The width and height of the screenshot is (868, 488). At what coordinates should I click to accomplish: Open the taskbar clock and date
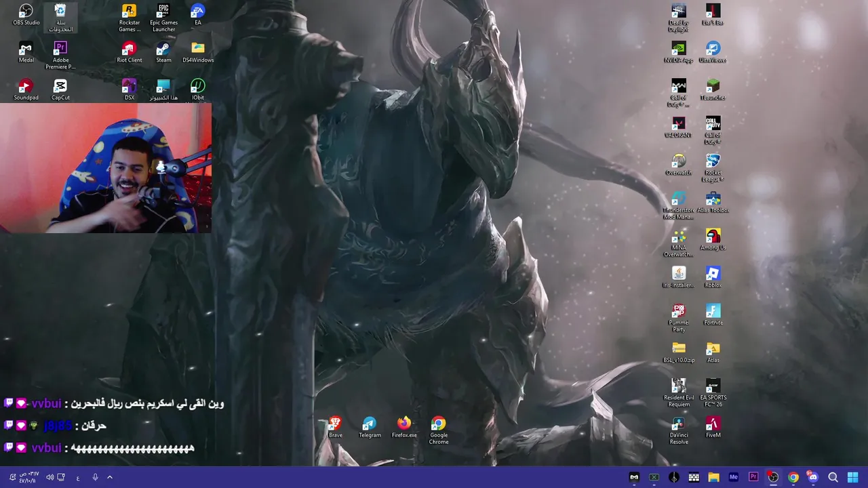[x=28, y=477]
